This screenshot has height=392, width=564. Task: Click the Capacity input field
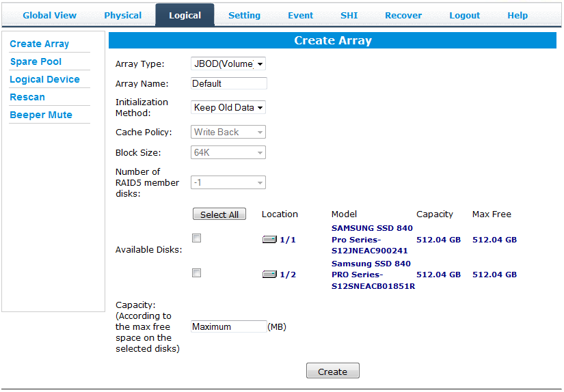(x=228, y=327)
